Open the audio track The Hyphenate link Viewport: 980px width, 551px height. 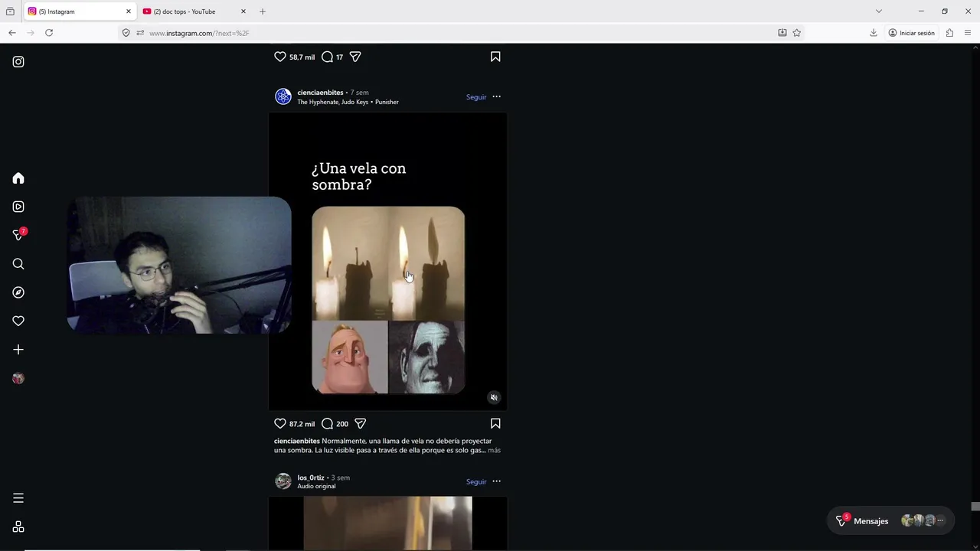[348, 102]
